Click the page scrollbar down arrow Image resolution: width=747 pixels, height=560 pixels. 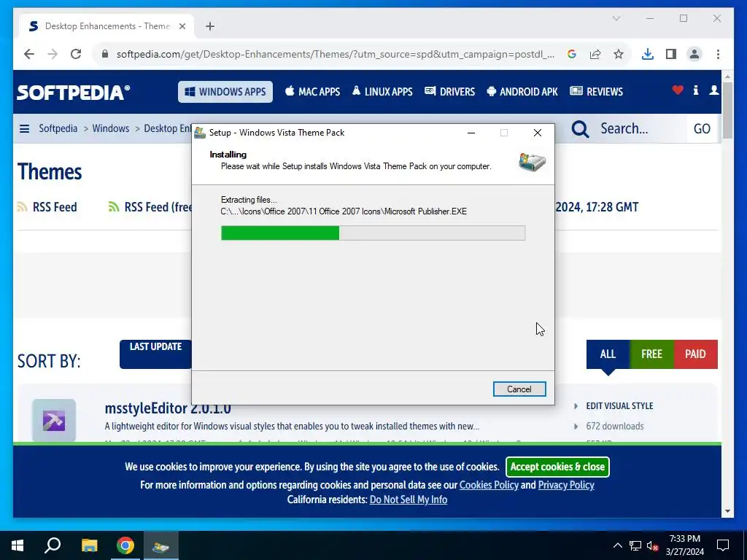(x=727, y=511)
